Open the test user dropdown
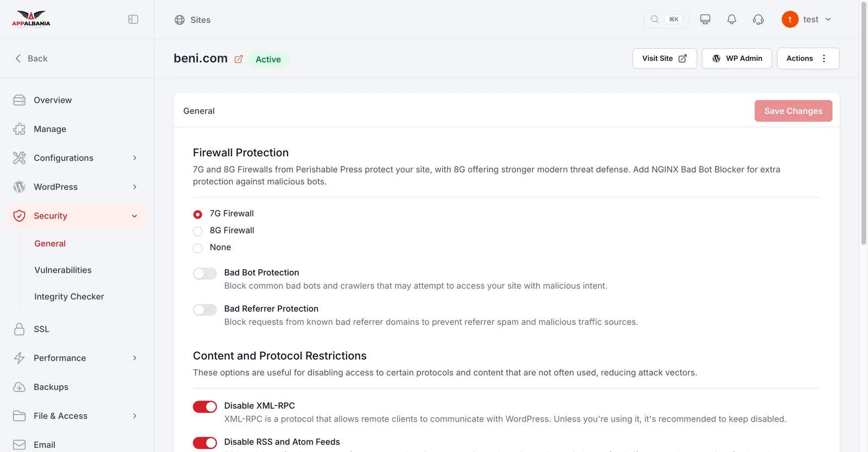This screenshot has width=868, height=452. pyautogui.click(x=807, y=20)
